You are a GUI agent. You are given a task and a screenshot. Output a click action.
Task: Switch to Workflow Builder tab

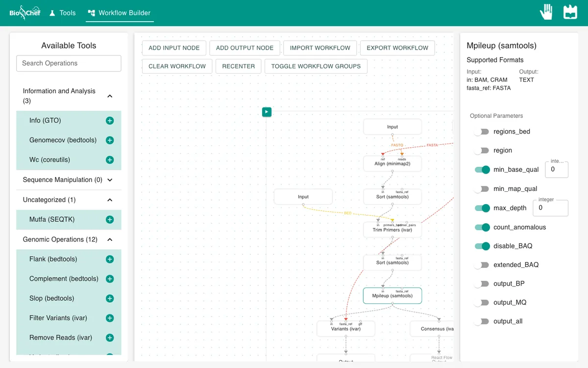[x=120, y=13]
